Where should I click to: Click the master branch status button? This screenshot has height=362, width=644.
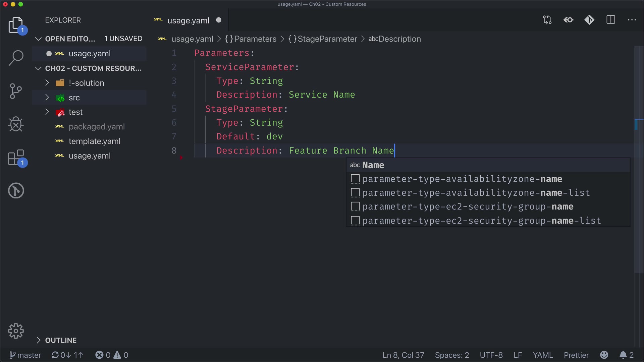tap(25, 355)
